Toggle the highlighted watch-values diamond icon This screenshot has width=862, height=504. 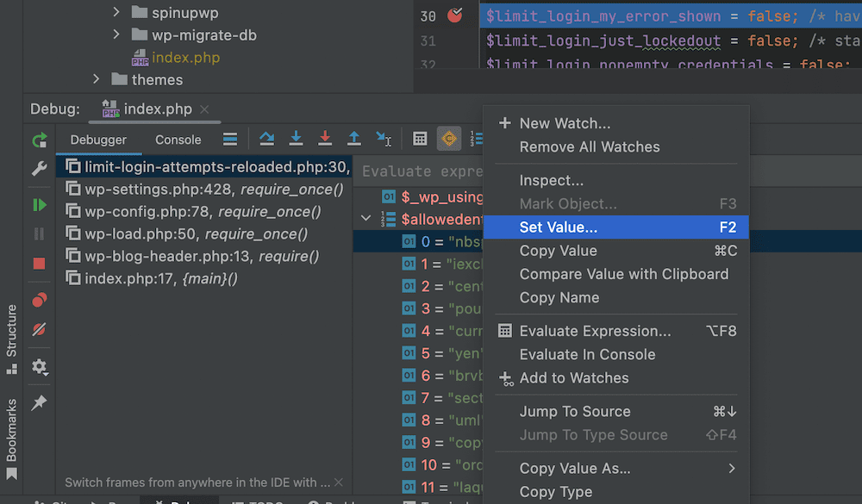pos(448,138)
